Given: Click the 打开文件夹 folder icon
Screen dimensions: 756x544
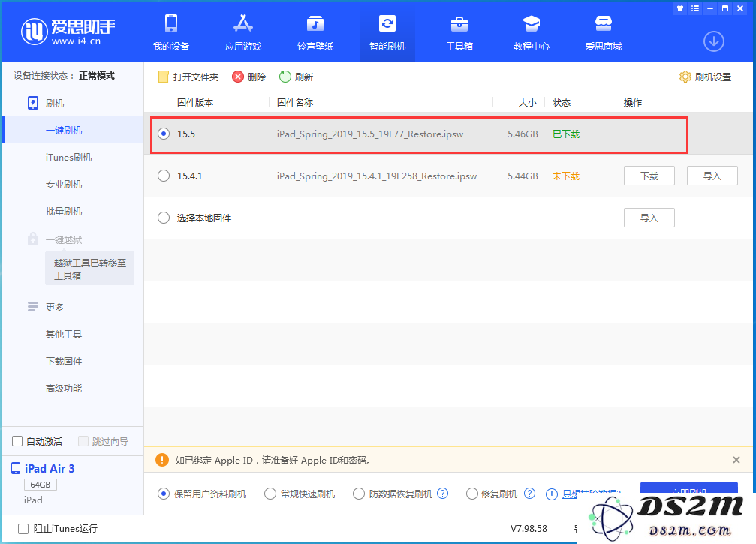Looking at the screenshot, I should (x=164, y=77).
